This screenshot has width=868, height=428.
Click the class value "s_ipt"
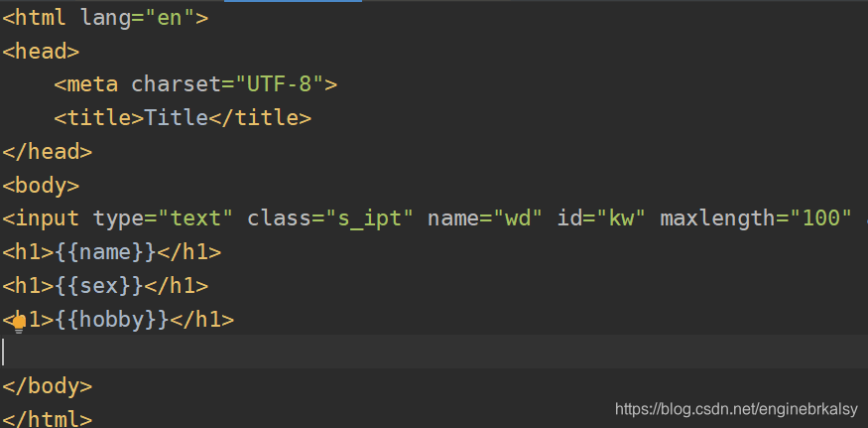370,218
